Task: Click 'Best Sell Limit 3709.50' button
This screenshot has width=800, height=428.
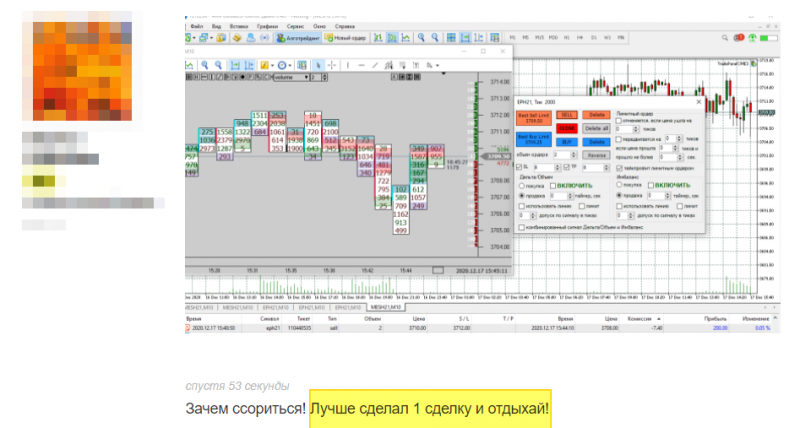Action: coord(534,119)
